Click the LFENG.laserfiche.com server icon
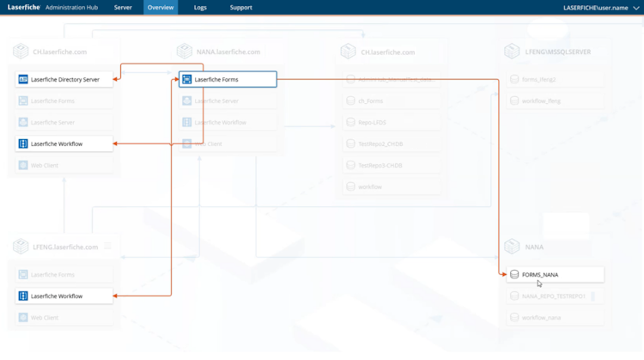 pyautogui.click(x=21, y=247)
